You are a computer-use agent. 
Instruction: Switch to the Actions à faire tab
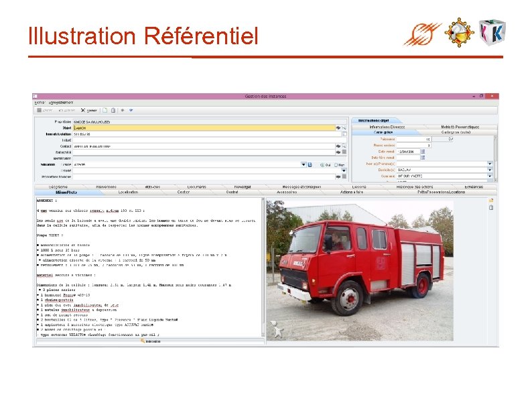pyautogui.click(x=352, y=192)
